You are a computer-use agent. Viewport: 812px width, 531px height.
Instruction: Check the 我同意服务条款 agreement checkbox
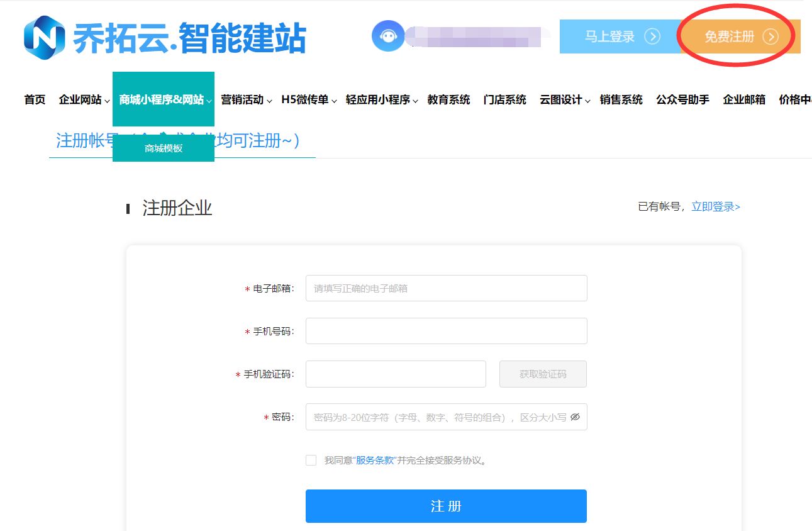tap(311, 460)
